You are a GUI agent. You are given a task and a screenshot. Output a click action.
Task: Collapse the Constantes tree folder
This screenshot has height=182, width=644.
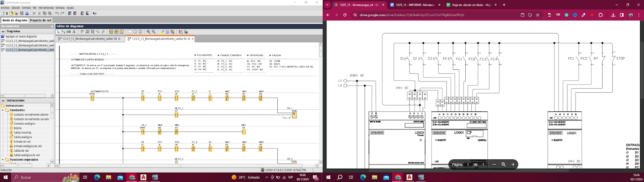click(2, 110)
